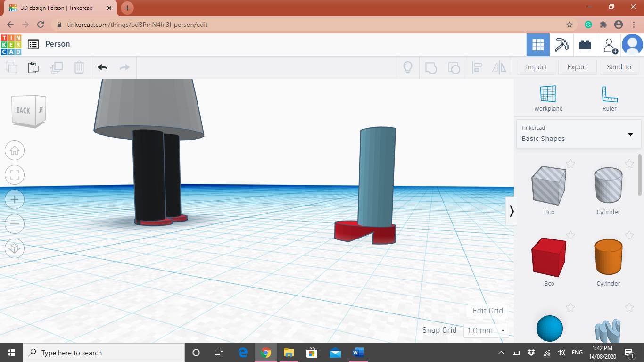Click the Copy icon in toolbar
The width and height of the screenshot is (644, 362).
[11, 67]
